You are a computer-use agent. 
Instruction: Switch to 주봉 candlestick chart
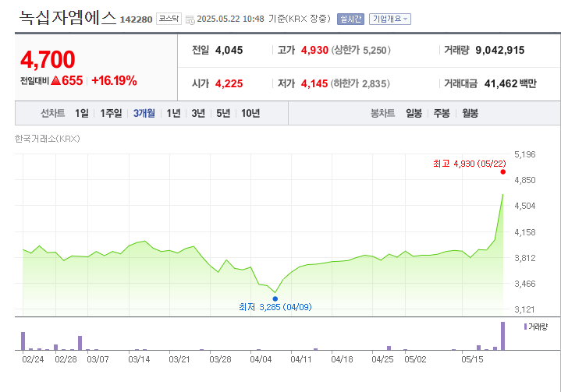tap(442, 113)
